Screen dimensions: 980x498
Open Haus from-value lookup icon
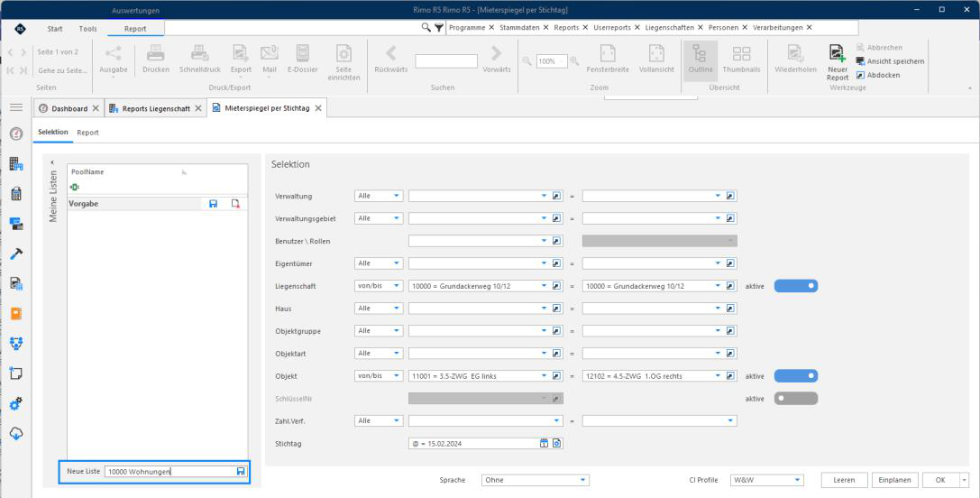[557, 309]
